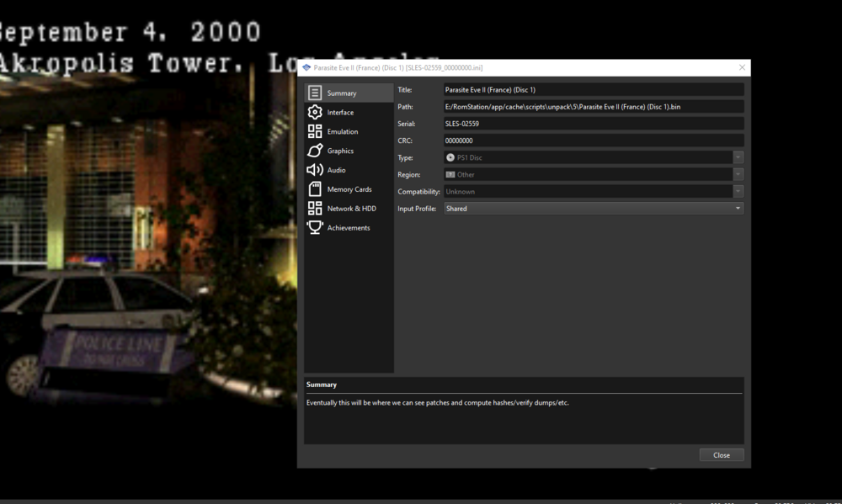Open the Compatibility dropdown arrow
842x504 pixels.
[x=738, y=192]
